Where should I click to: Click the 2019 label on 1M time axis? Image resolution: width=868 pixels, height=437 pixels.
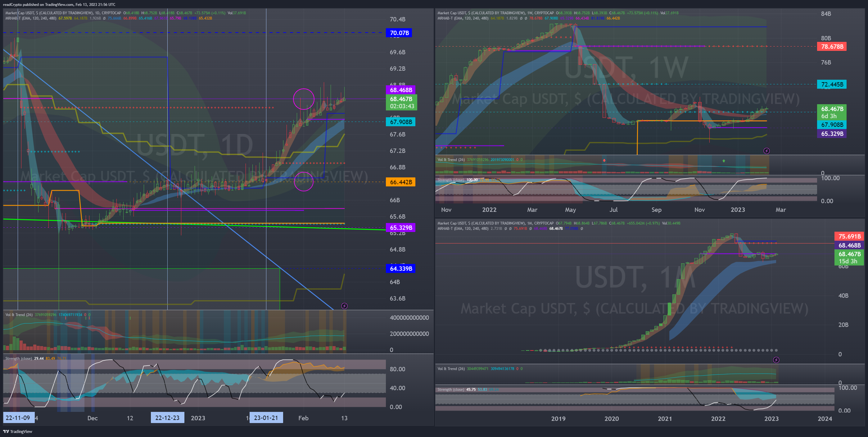tap(558, 418)
